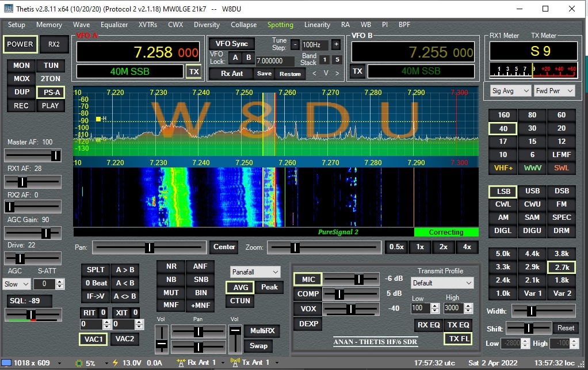Click the Sat 2 Apr 2022 date
The image size is (588, 370).
pyautogui.click(x=492, y=363)
